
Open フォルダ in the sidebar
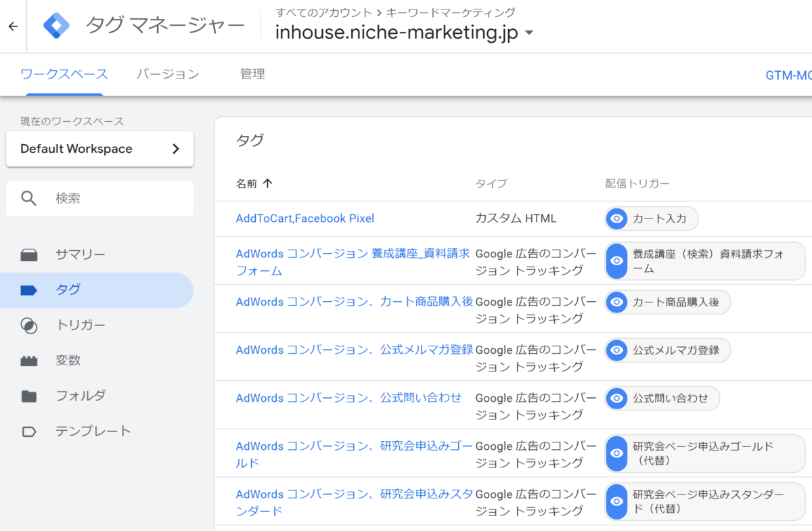[97, 396]
